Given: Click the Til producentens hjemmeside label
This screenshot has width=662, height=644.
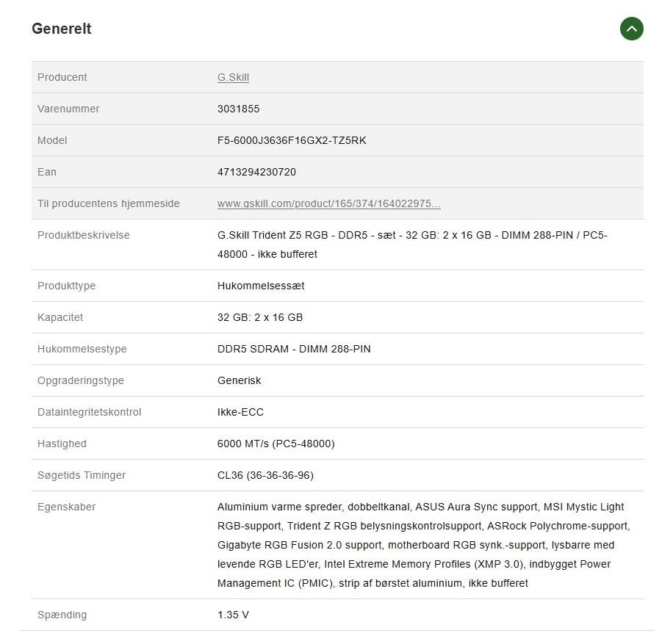Looking at the screenshot, I should [109, 203].
